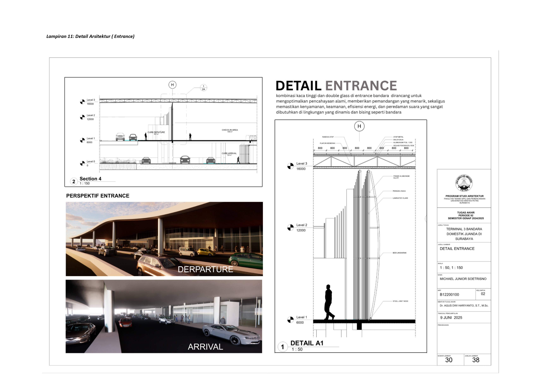554x392 pixels.
Task: Select the sheet number 30 box
Action: [x=449, y=360]
